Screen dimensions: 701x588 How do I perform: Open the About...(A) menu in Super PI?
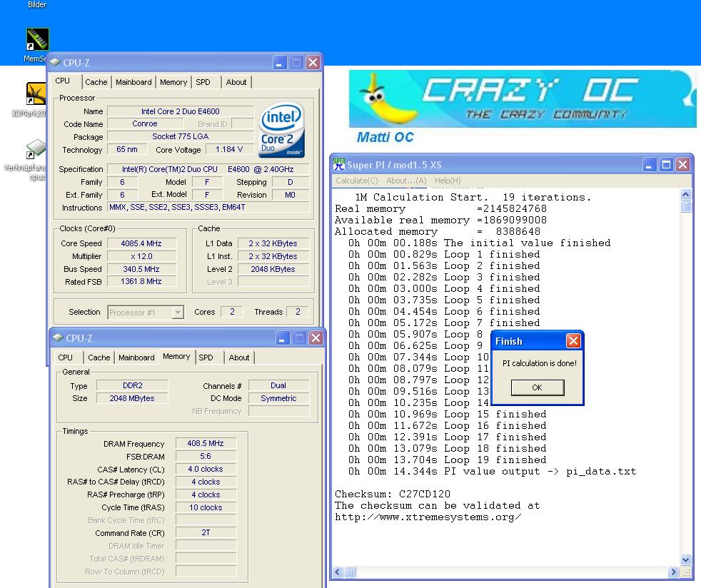(x=406, y=181)
